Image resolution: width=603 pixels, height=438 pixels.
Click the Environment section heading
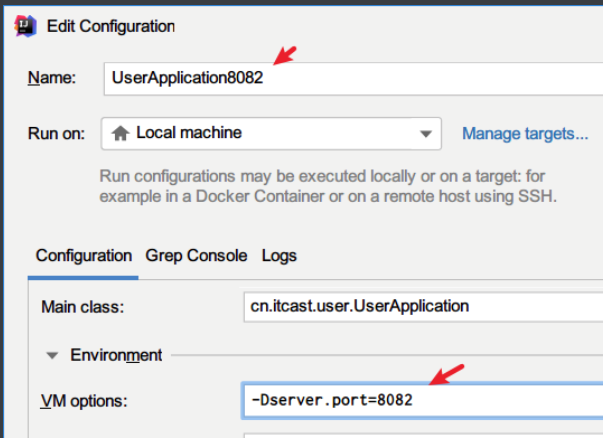tap(116, 355)
